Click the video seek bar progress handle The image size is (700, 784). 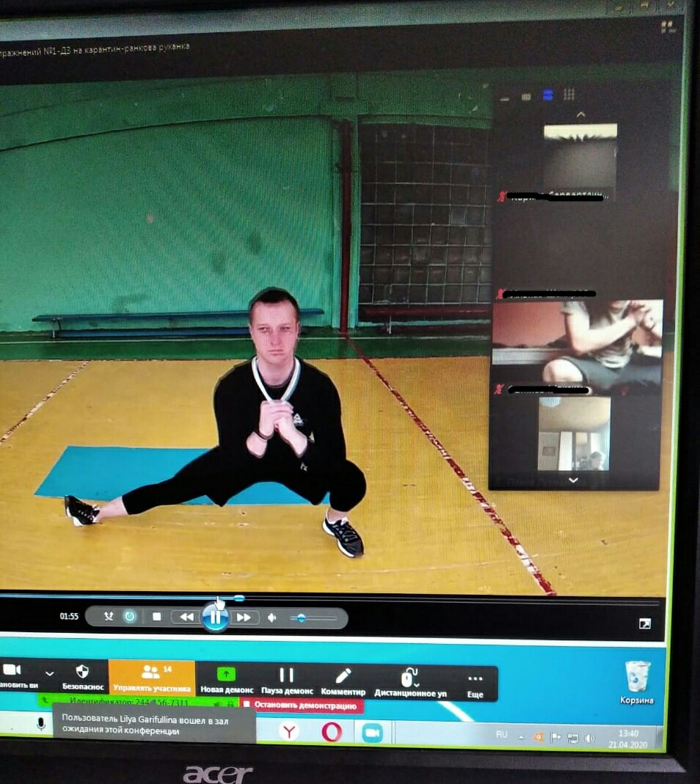(x=238, y=598)
